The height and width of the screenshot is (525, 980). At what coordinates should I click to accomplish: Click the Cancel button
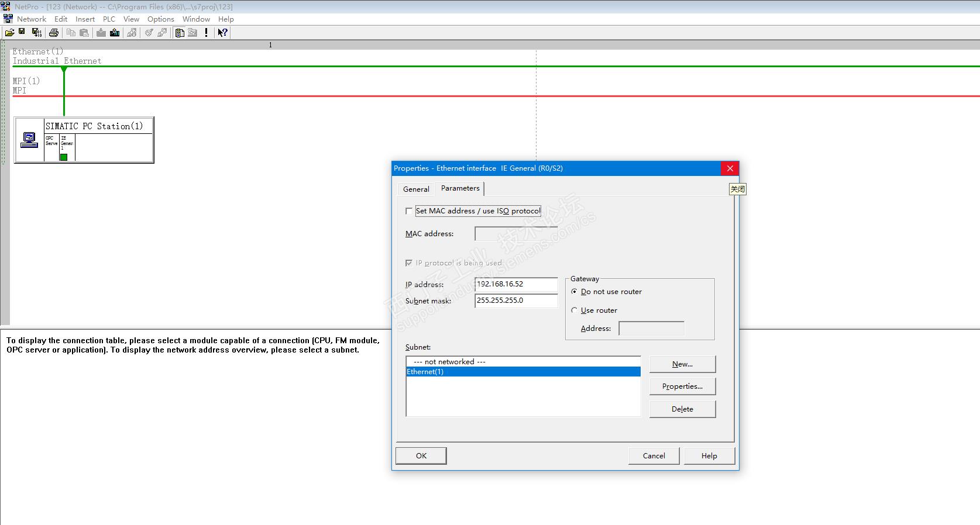[x=654, y=456]
